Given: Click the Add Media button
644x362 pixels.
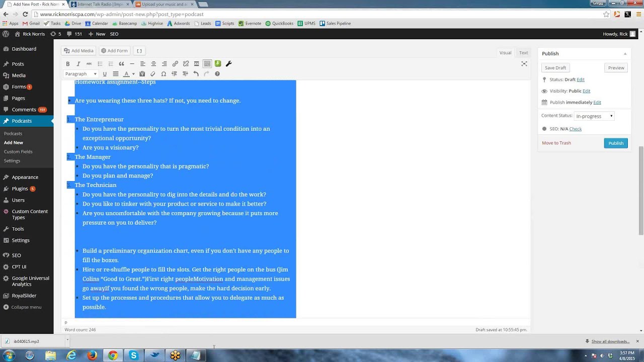Looking at the screenshot, I should click(79, 51).
